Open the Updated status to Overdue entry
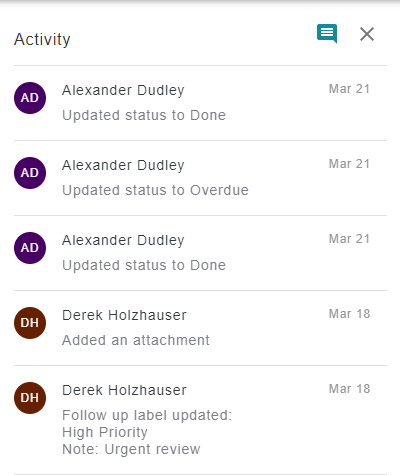Image resolution: width=400 pixels, height=475 pixels. [x=200, y=178]
